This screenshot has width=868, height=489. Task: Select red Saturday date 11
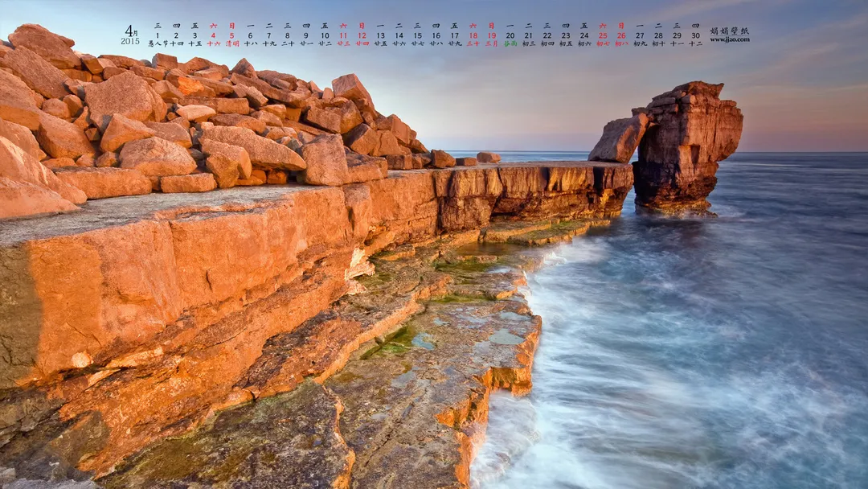click(x=343, y=35)
